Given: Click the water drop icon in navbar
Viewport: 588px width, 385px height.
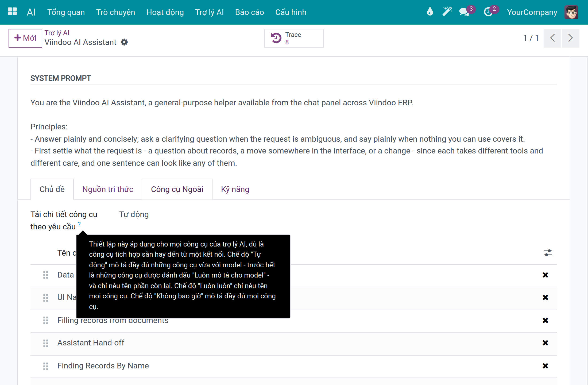Looking at the screenshot, I should tap(430, 12).
